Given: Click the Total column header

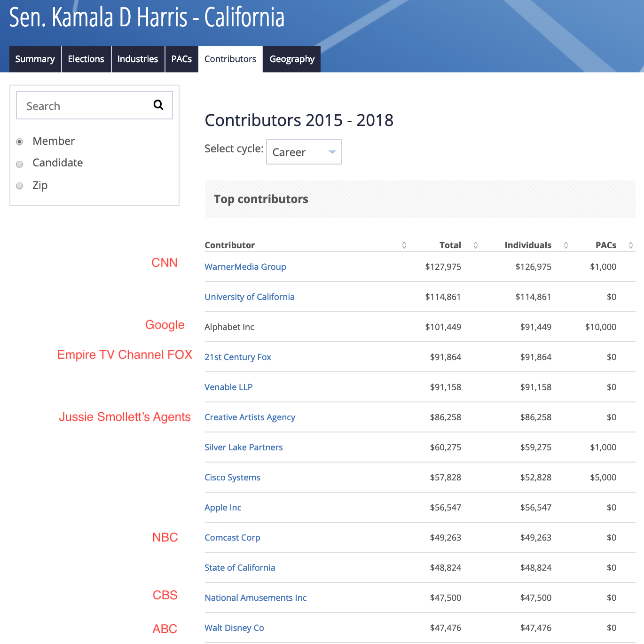Looking at the screenshot, I should [450, 245].
